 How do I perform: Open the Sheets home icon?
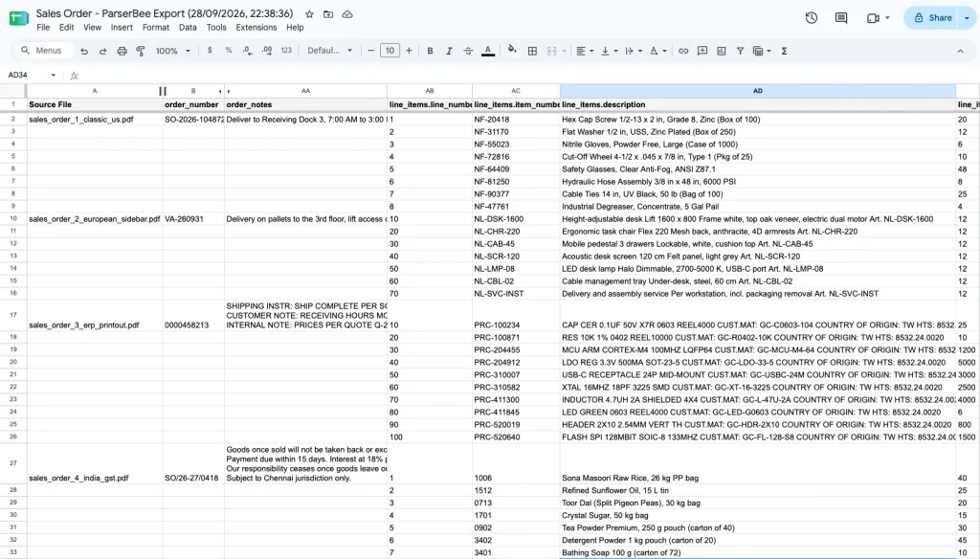pos(19,18)
